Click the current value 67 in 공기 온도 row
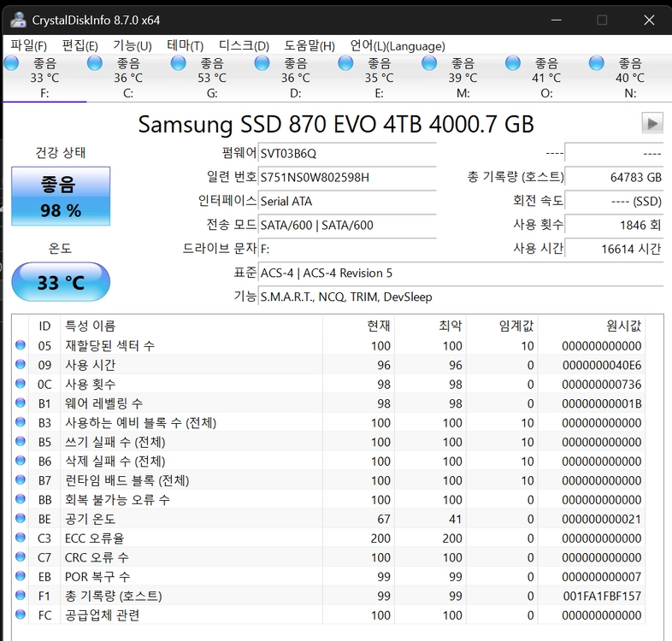This screenshot has height=641, width=672. pyautogui.click(x=384, y=519)
